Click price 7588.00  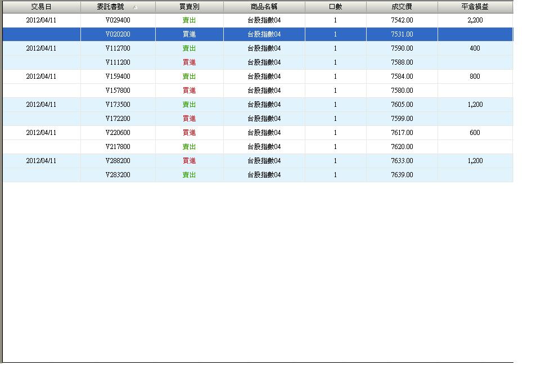point(402,62)
